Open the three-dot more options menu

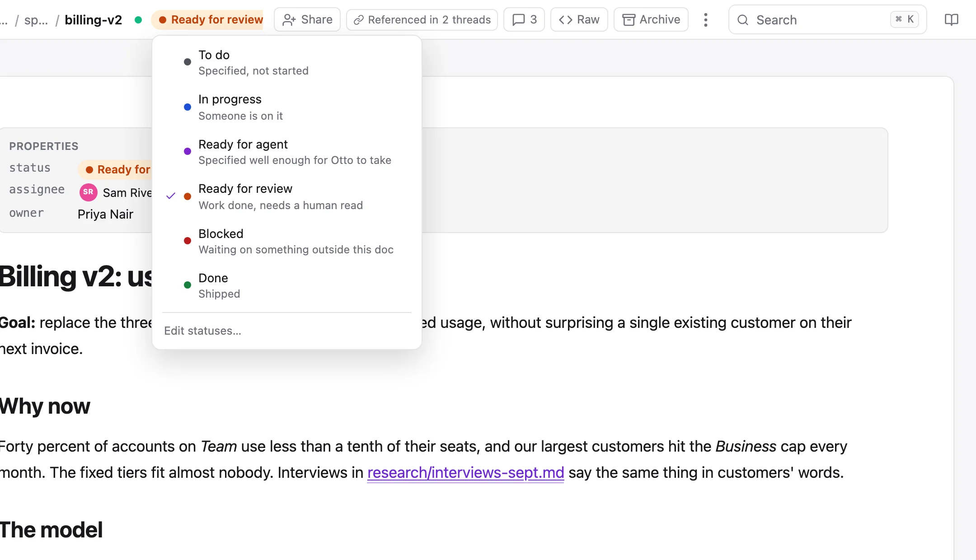click(x=706, y=20)
